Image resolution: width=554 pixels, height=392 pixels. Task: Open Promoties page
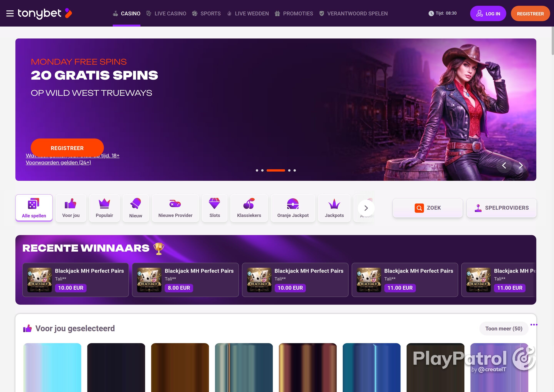coord(294,13)
